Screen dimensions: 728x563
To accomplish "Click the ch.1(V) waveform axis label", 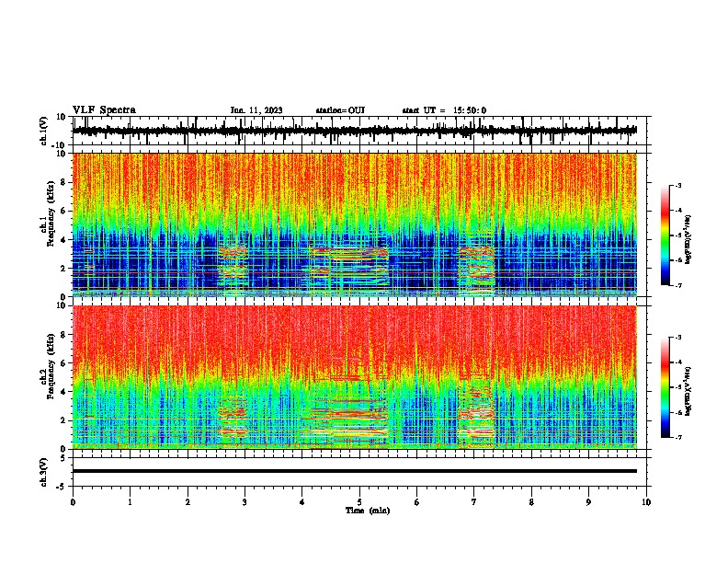I will [44, 131].
